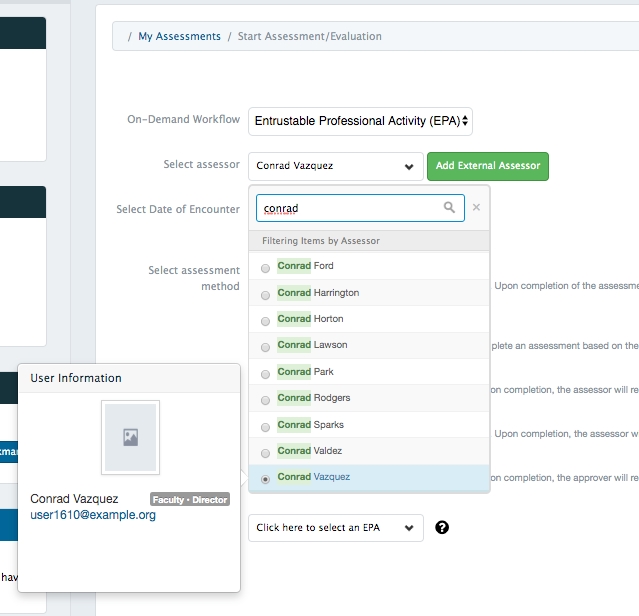Viewport: 639px width, 616px height.
Task: Select the Conrad Ford radio button
Action: (x=265, y=267)
